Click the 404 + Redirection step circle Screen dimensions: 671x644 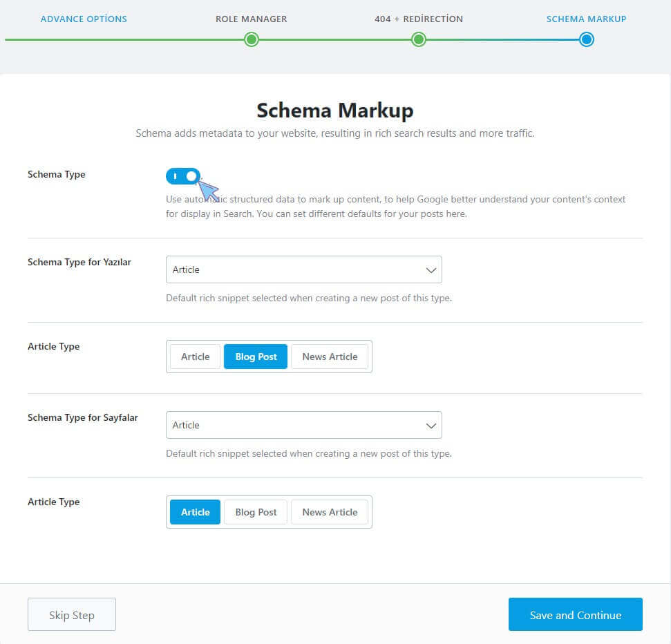(419, 39)
